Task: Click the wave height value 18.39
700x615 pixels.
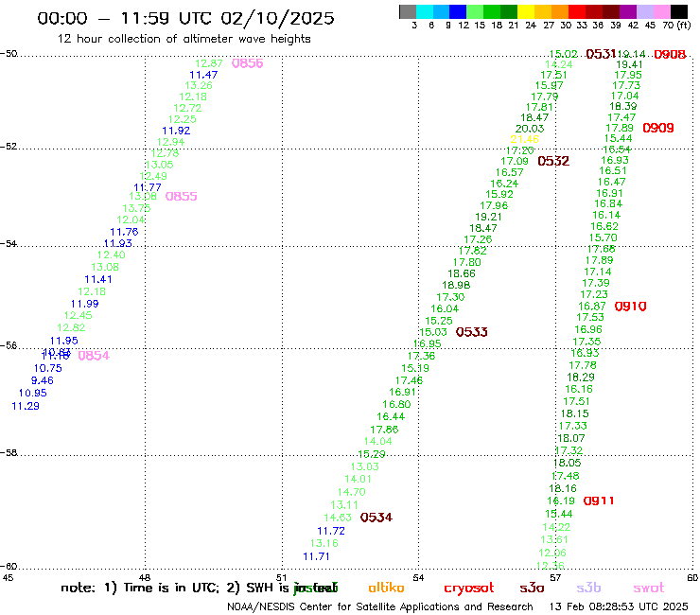Action: (623, 106)
